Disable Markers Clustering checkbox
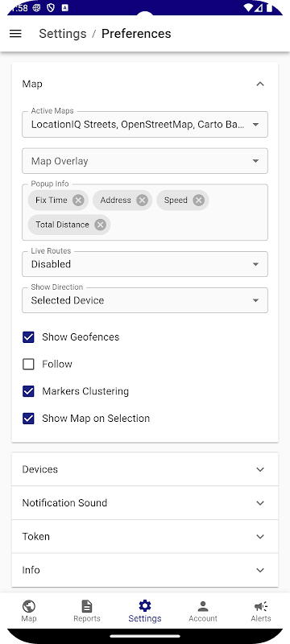The height and width of the screenshot is (644, 290). 28,391
